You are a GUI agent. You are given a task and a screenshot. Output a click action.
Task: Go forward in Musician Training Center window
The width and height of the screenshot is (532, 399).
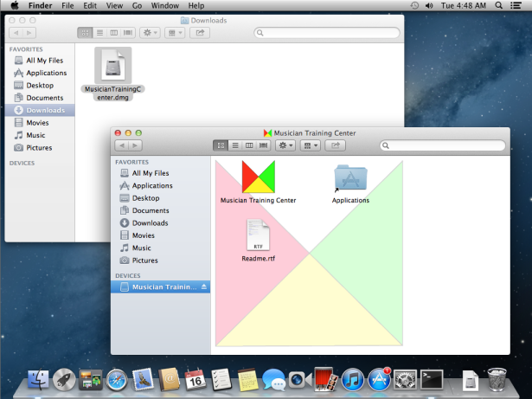pyautogui.click(x=135, y=145)
